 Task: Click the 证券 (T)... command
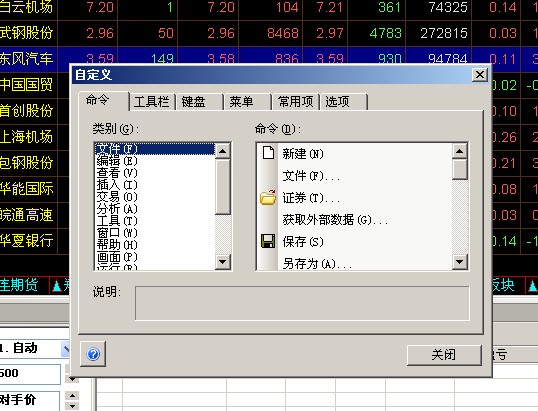pos(354,198)
